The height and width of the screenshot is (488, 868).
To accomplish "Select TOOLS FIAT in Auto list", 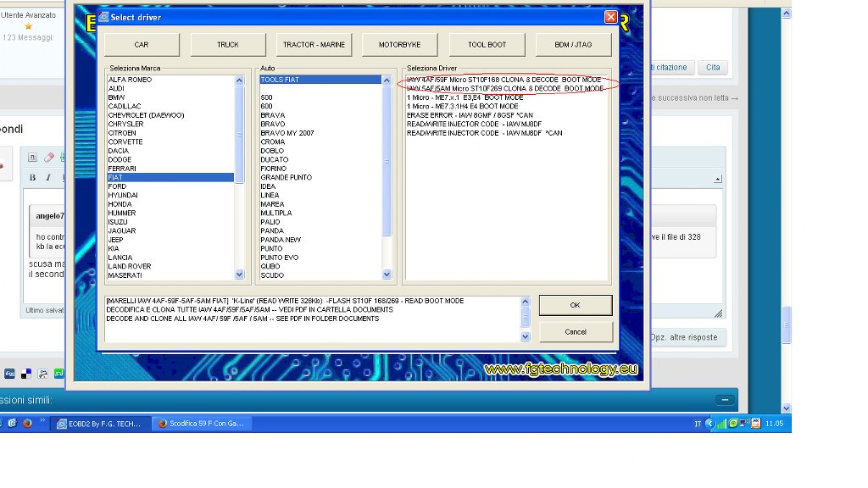I will coord(320,80).
